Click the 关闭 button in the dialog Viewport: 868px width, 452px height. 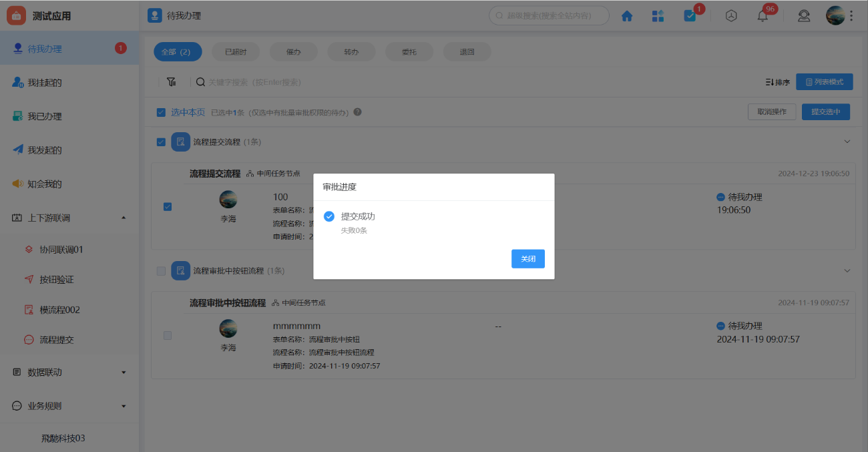[x=527, y=258]
